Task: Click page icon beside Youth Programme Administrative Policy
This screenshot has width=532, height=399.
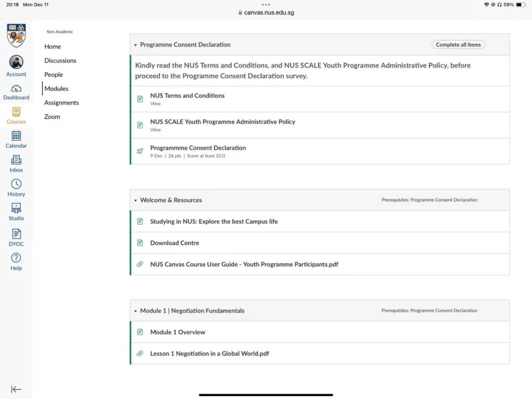Action: coord(140,125)
